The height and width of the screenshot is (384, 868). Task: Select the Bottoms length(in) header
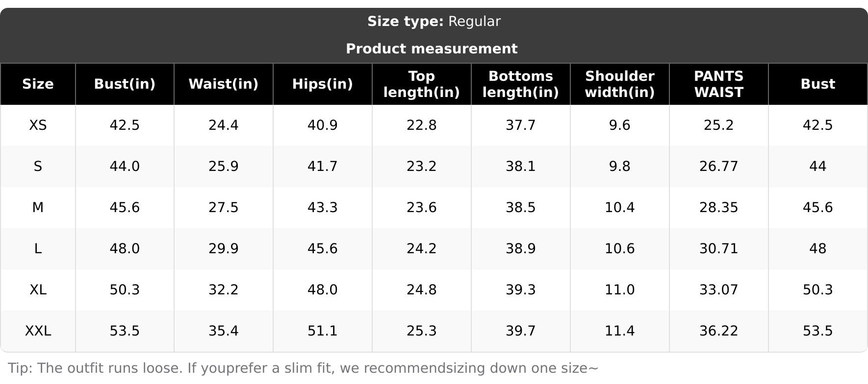(x=521, y=84)
